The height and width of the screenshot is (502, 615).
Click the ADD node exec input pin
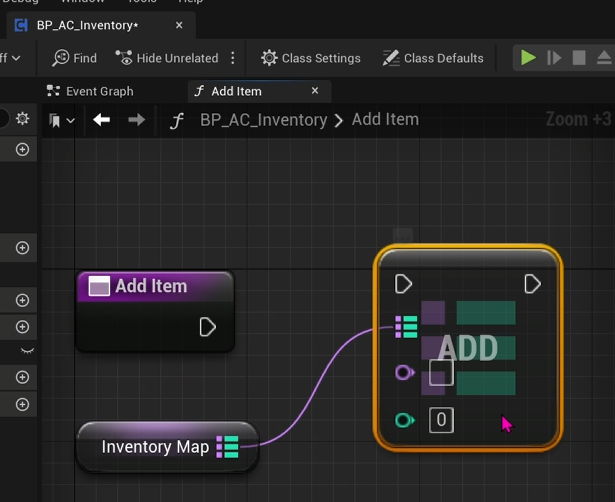(403, 284)
